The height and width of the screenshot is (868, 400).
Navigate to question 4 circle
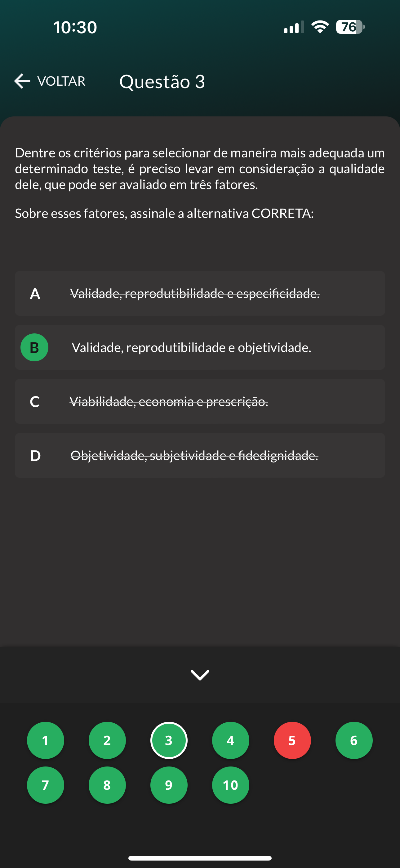click(231, 740)
